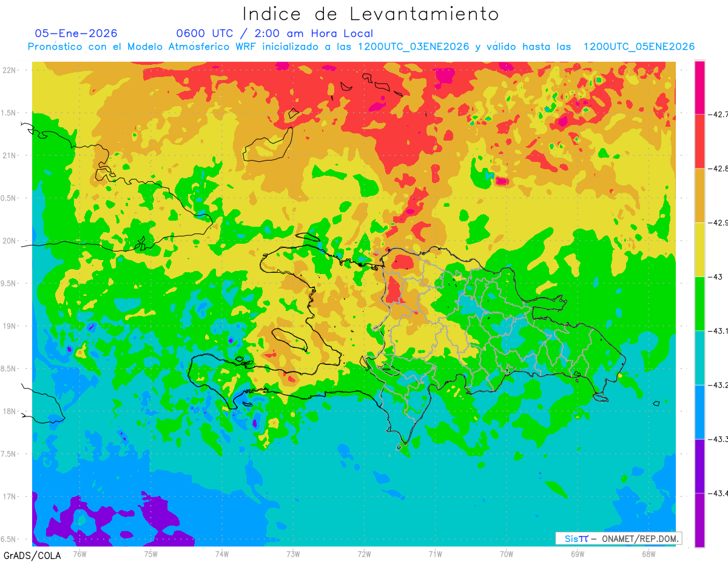Click the "69W" longitude label
Viewport: 728px width, 562px height.
click(x=578, y=554)
